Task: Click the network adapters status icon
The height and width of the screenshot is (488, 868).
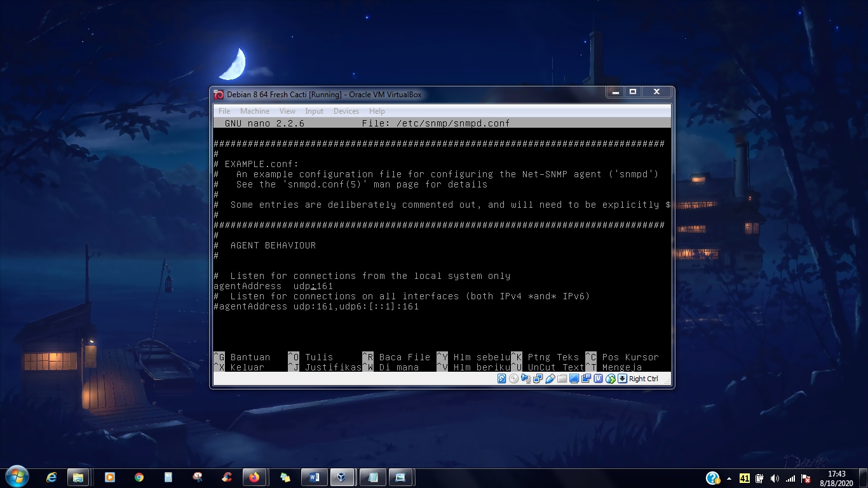Action: [x=538, y=379]
